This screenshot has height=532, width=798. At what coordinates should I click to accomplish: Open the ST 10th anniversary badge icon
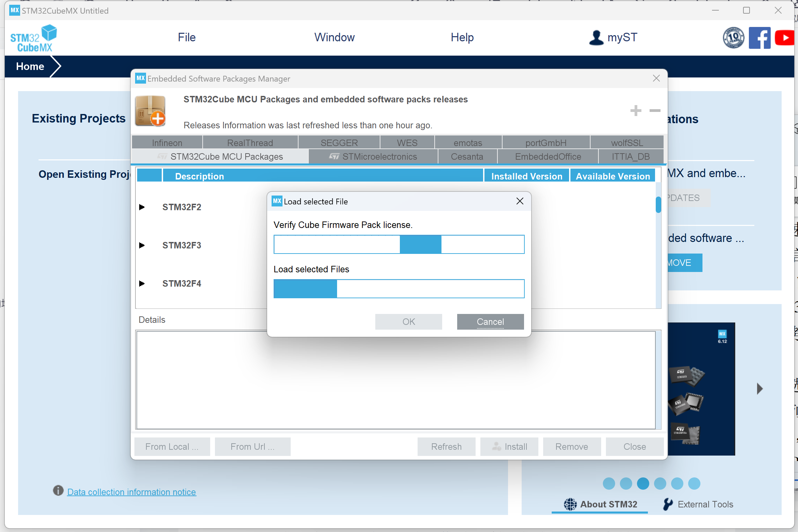click(733, 38)
